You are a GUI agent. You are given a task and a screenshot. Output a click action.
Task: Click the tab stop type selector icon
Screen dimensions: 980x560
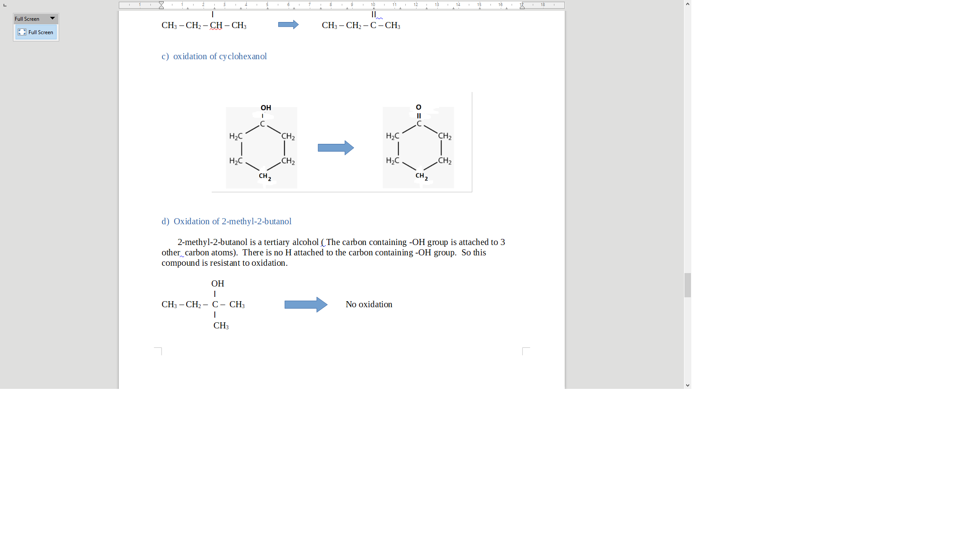point(5,5)
